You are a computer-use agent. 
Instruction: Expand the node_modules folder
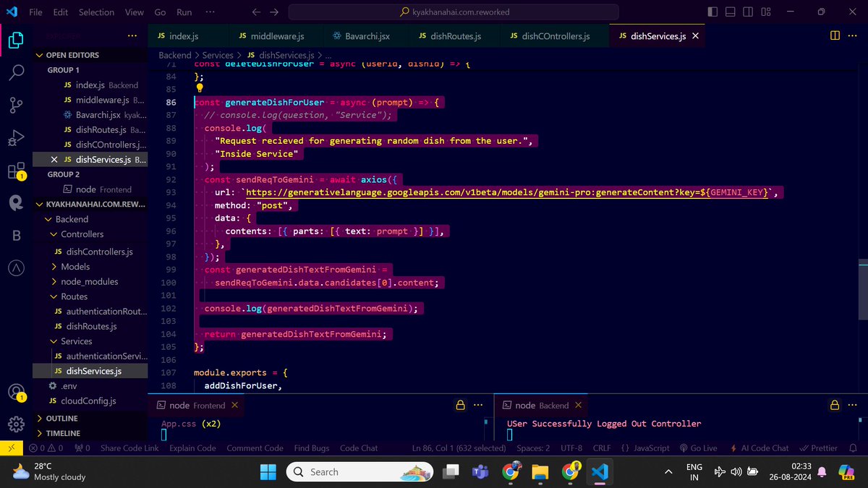(89, 282)
